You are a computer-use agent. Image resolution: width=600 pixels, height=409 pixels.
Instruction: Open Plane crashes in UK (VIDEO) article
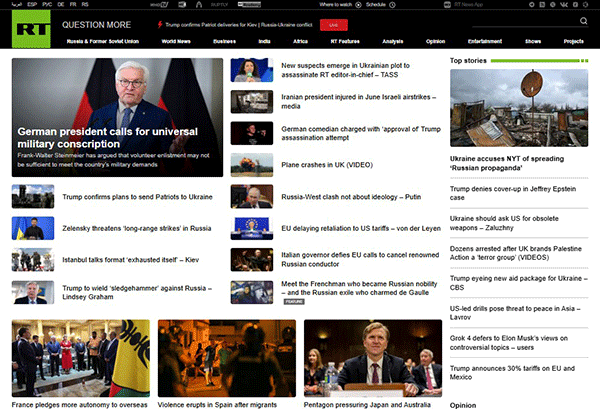[x=327, y=165]
